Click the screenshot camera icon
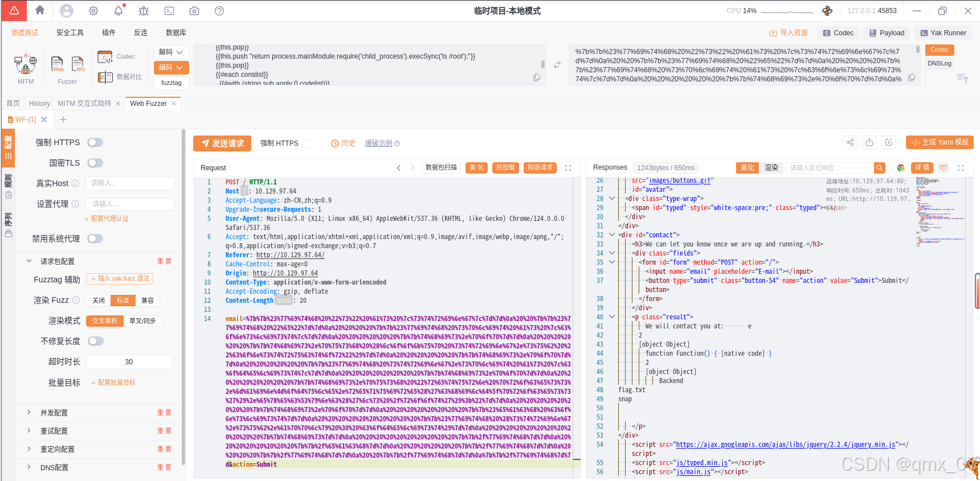Image resolution: width=980 pixels, height=481 pixels. [x=194, y=11]
